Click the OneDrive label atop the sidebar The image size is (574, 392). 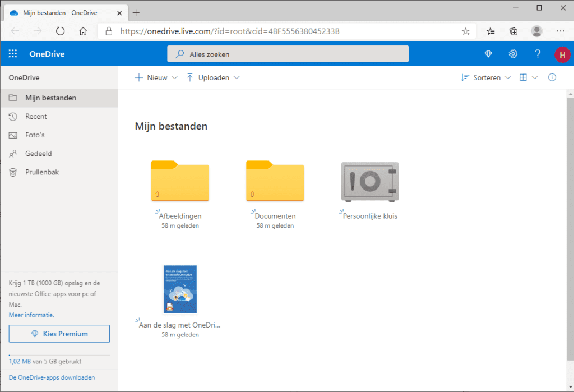[24, 77]
